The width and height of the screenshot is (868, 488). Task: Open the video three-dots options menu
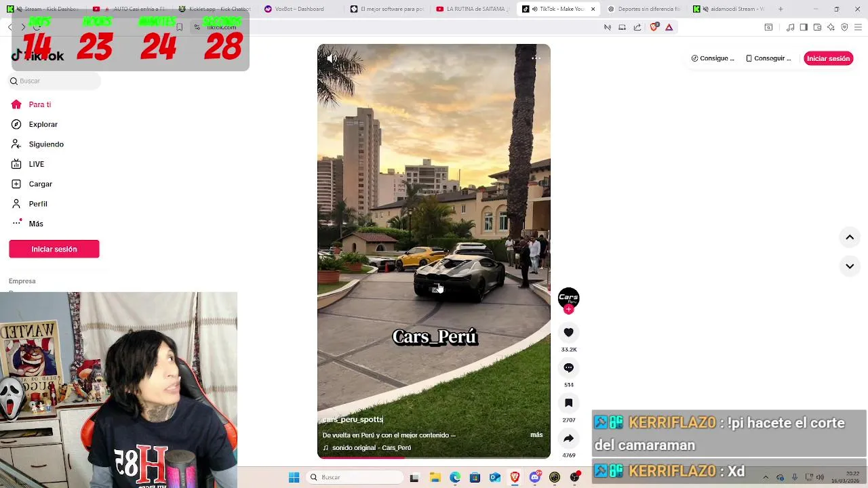(536, 58)
